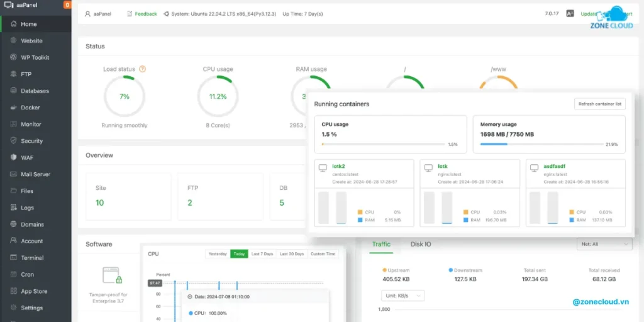
Task: Select Last 30 Days CPU range
Action: tap(292, 254)
